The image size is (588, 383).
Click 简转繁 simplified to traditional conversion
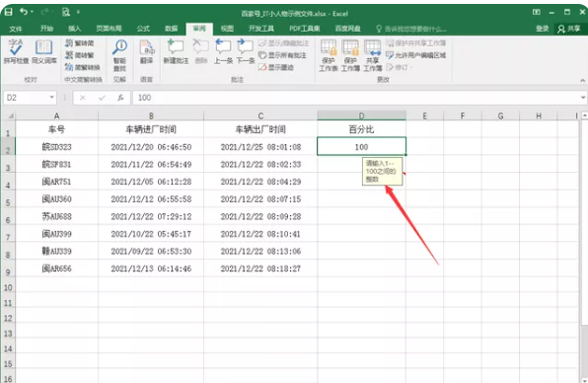coord(80,55)
